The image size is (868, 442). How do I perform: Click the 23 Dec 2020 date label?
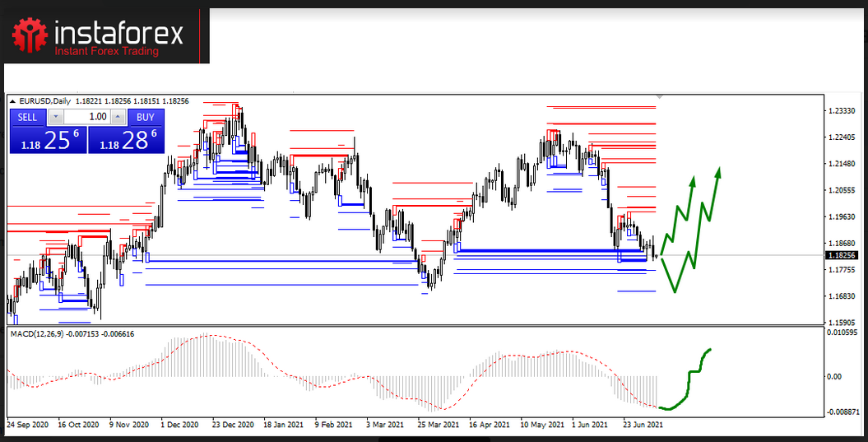tap(233, 425)
